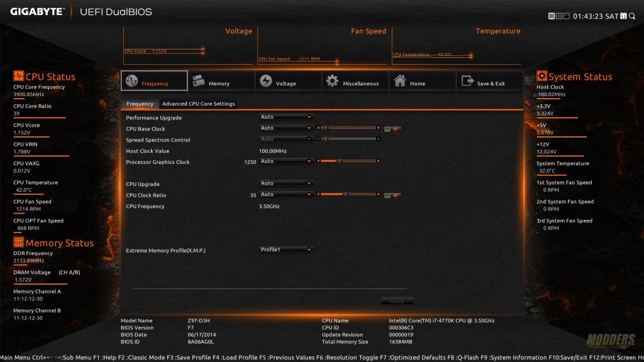This screenshot has width=644, height=362.
Task: Increase CPU Clock Ratio with right arrow
Action: [378, 194]
